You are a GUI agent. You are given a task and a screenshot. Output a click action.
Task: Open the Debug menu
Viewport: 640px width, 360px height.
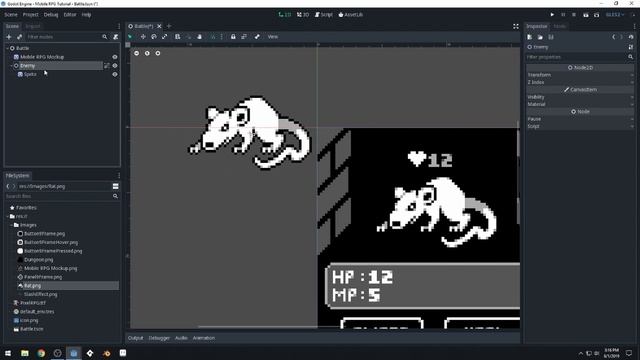coord(51,15)
